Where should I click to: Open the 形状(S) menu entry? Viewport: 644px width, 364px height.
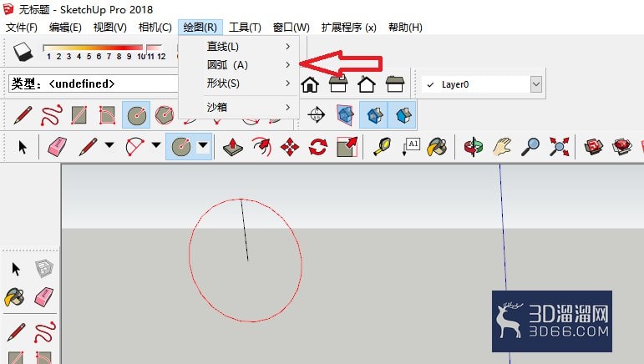(x=239, y=83)
